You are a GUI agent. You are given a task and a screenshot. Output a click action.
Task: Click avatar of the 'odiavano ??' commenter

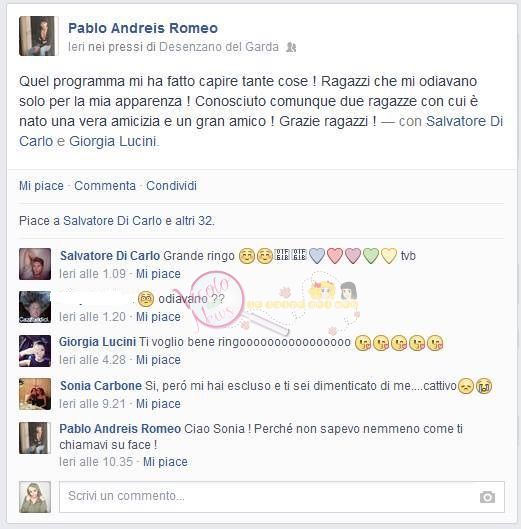click(x=35, y=307)
